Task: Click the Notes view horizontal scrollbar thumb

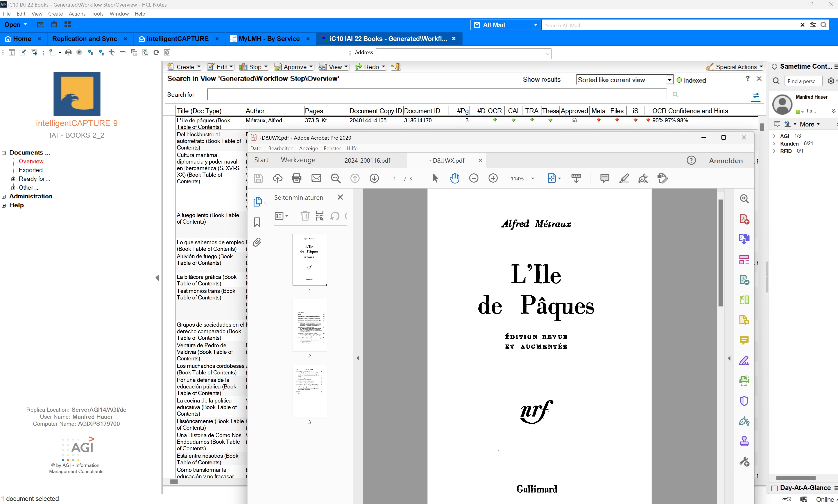Action: pyautogui.click(x=174, y=481)
